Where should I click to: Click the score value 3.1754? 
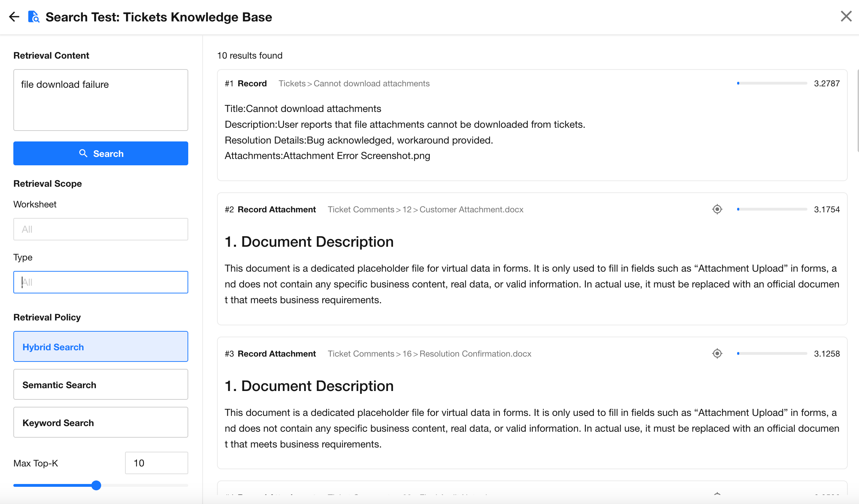pyautogui.click(x=827, y=210)
